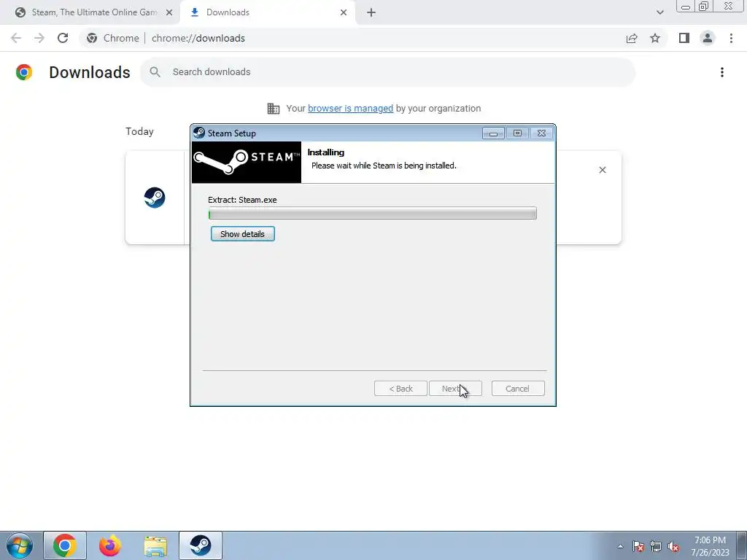Viewport: 747px width, 560px height.
Task: Launch Firefox from the taskbar
Action: 110,545
